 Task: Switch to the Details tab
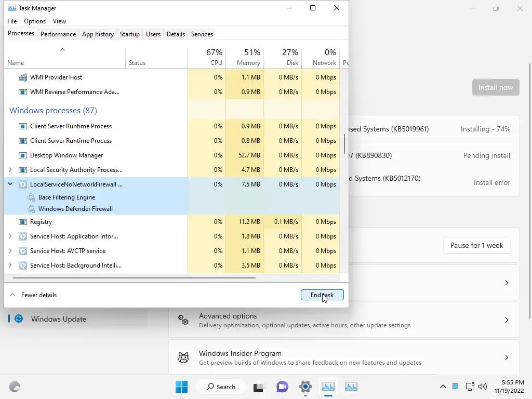176,34
